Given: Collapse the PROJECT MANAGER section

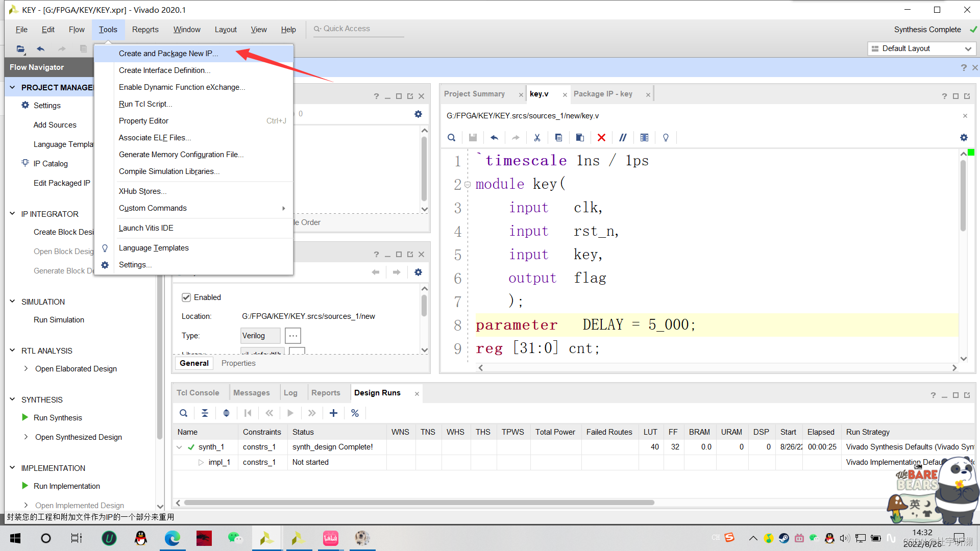Looking at the screenshot, I should point(12,87).
